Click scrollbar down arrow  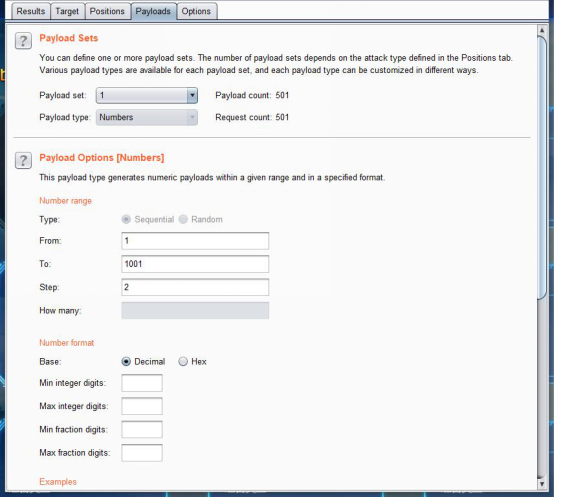[542, 483]
